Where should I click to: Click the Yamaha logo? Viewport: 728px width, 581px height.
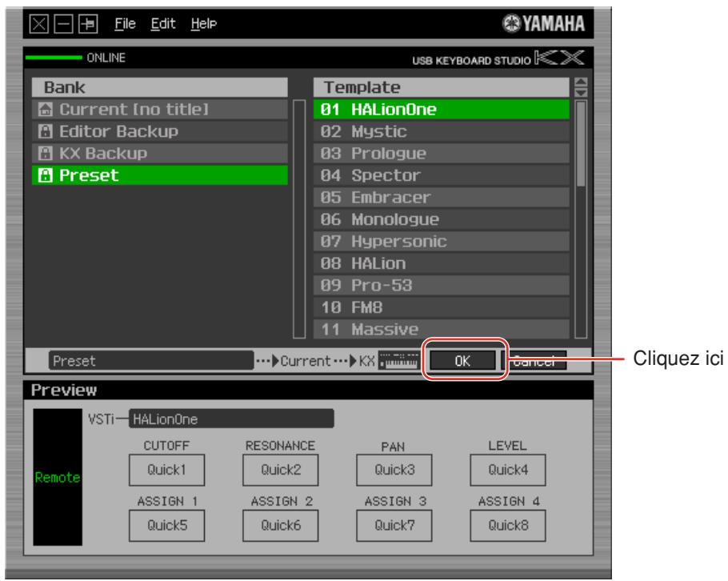click(543, 23)
